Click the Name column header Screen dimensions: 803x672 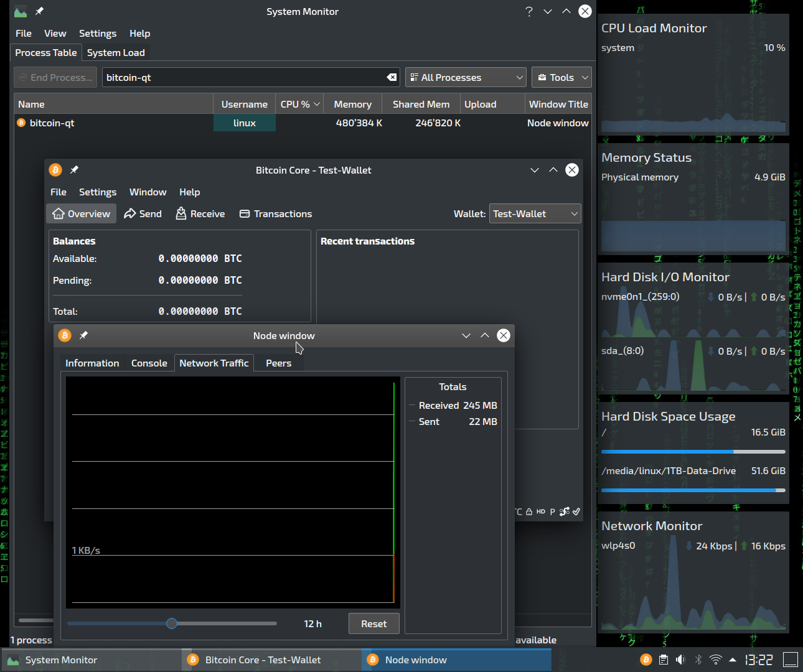pyautogui.click(x=113, y=104)
